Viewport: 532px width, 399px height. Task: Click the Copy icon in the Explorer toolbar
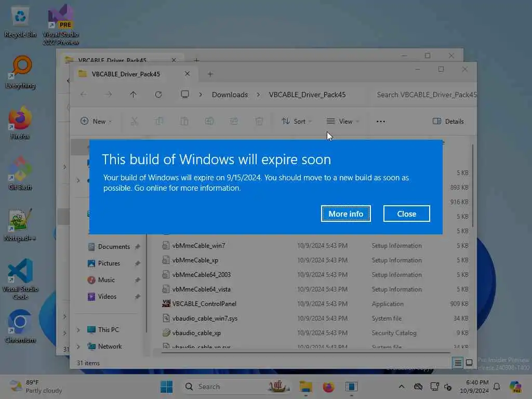coord(159,121)
